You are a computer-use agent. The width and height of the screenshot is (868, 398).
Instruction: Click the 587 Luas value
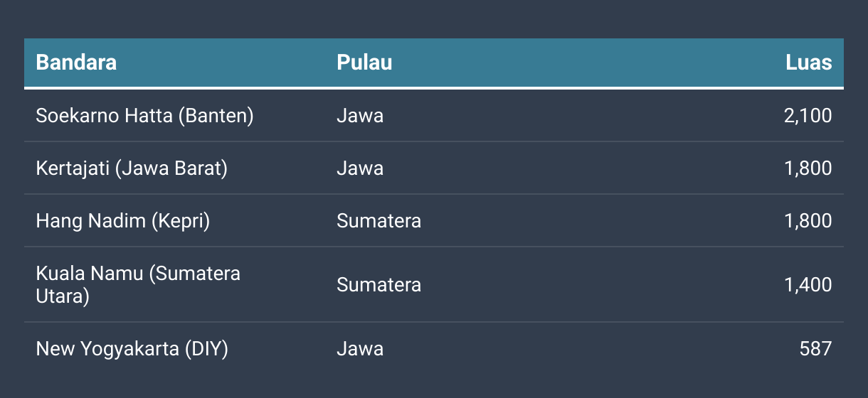tap(815, 348)
